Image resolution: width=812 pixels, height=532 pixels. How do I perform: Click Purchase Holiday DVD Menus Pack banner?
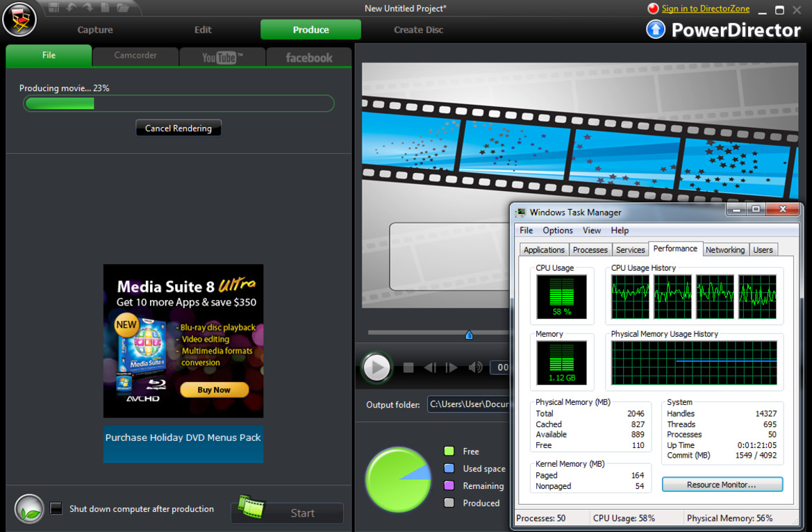click(x=183, y=443)
